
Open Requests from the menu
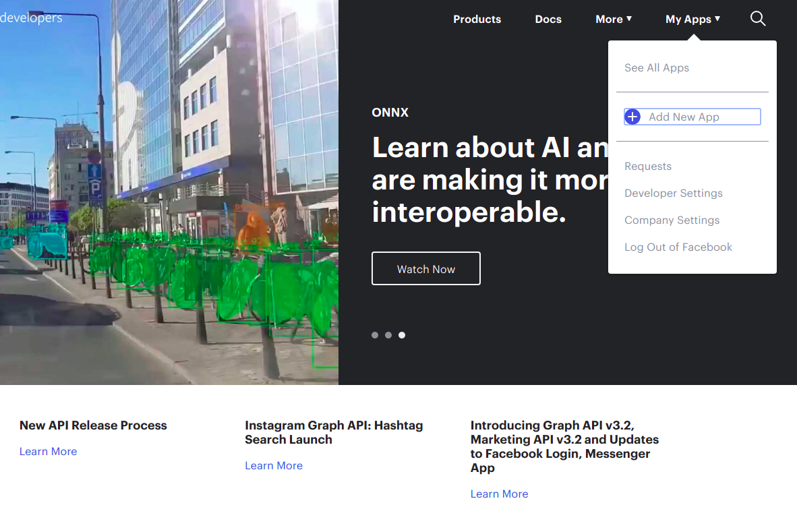point(648,167)
